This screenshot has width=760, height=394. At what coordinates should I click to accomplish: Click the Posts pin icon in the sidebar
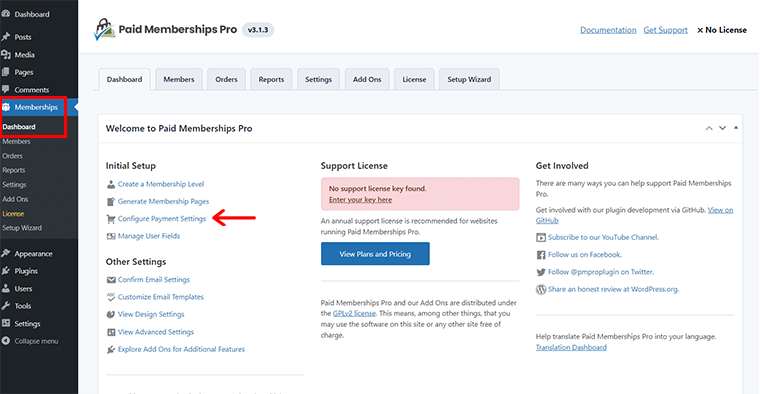[6, 37]
